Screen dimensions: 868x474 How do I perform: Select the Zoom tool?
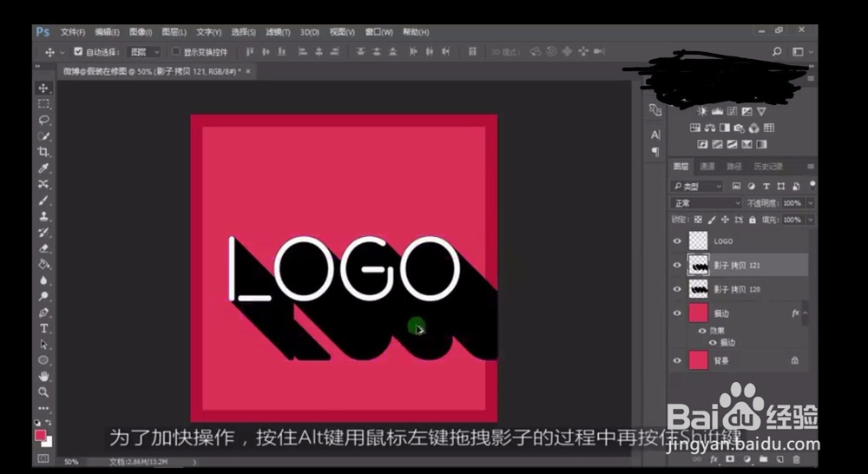coord(43,392)
